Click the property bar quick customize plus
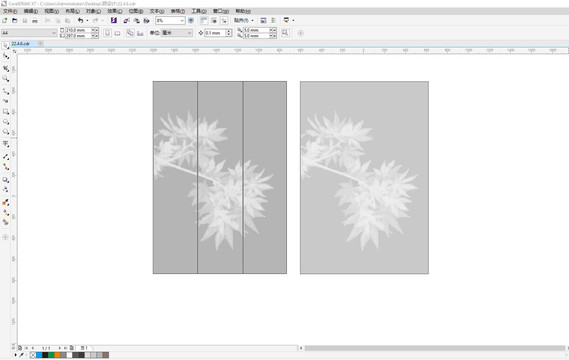Viewport: 569px width, 360px height. [x=300, y=33]
